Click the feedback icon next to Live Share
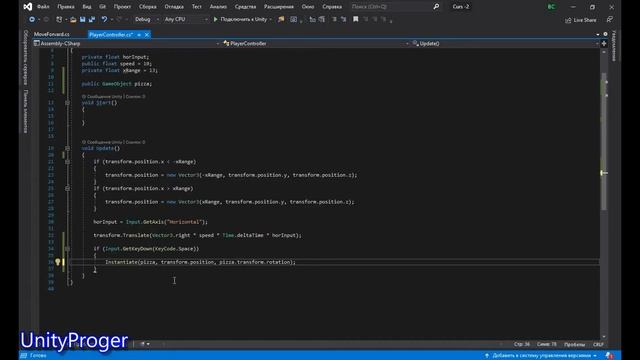This screenshot has height=360, width=640. tap(609, 20)
